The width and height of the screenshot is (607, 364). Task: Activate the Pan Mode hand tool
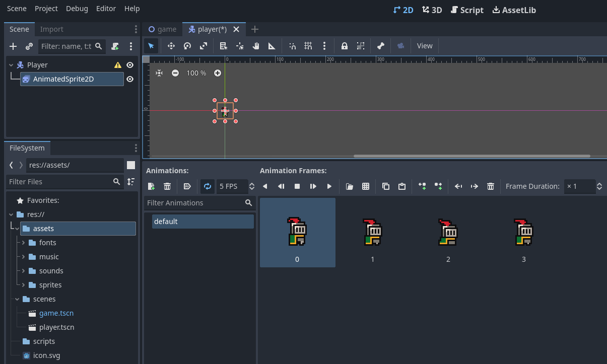pyautogui.click(x=256, y=46)
